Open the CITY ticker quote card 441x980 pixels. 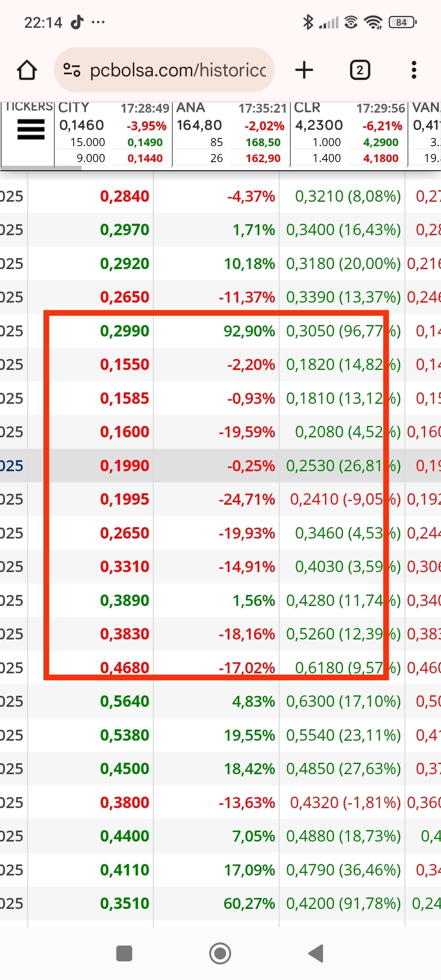tap(113, 134)
